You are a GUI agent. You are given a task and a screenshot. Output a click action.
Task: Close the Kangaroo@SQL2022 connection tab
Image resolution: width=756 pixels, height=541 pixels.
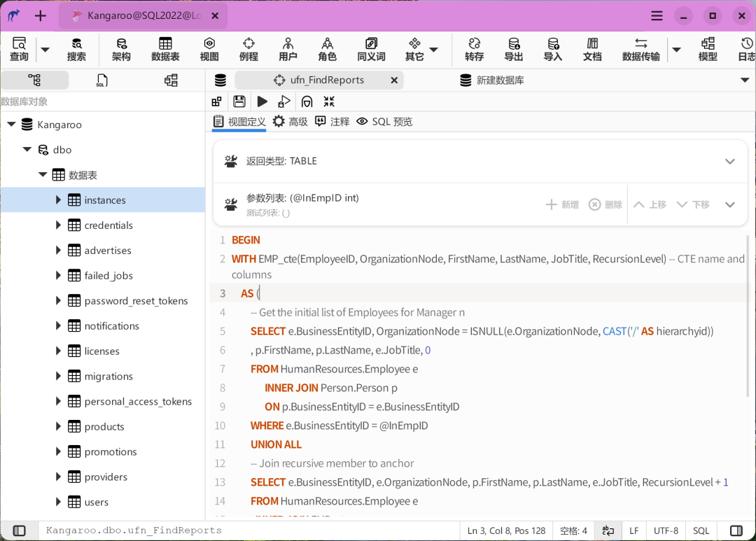215,16
